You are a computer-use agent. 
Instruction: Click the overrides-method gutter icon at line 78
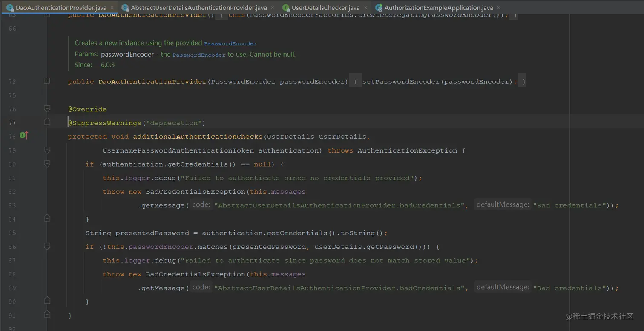coord(24,136)
